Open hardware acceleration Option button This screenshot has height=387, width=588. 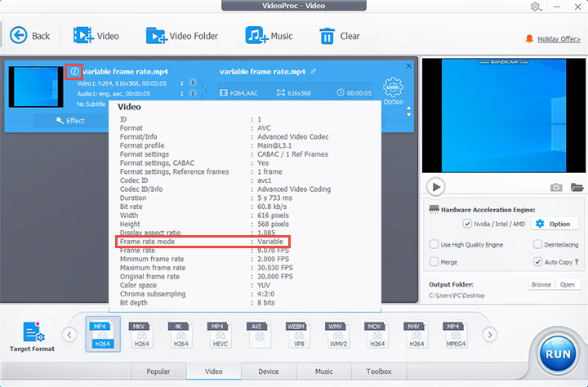coord(554,224)
